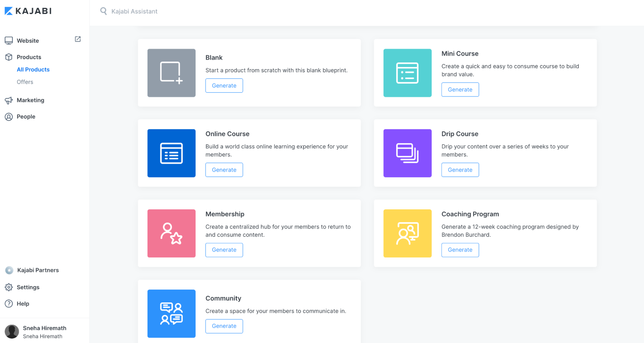Click the Kajabi logo

pos(28,11)
